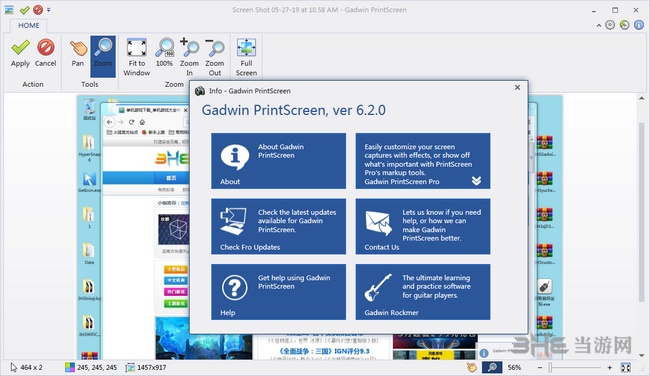Click the minus button beside the zoom slider
The height and width of the screenshot is (376, 650).
coord(540,367)
